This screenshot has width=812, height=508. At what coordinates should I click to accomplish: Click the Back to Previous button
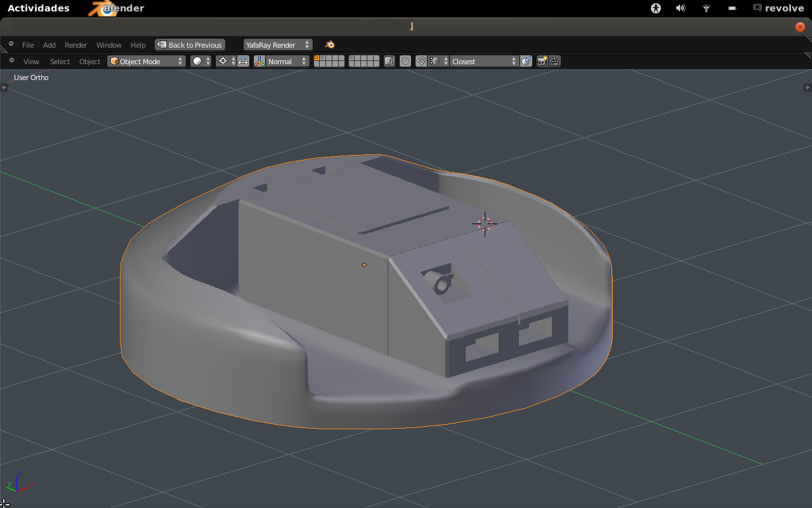point(190,45)
